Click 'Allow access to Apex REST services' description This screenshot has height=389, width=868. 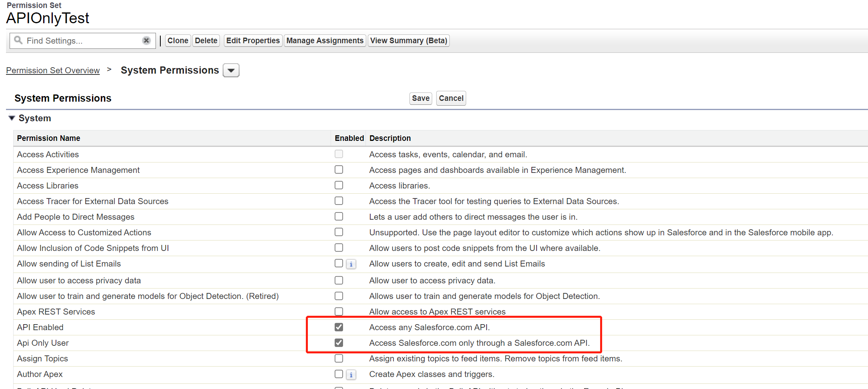click(437, 312)
